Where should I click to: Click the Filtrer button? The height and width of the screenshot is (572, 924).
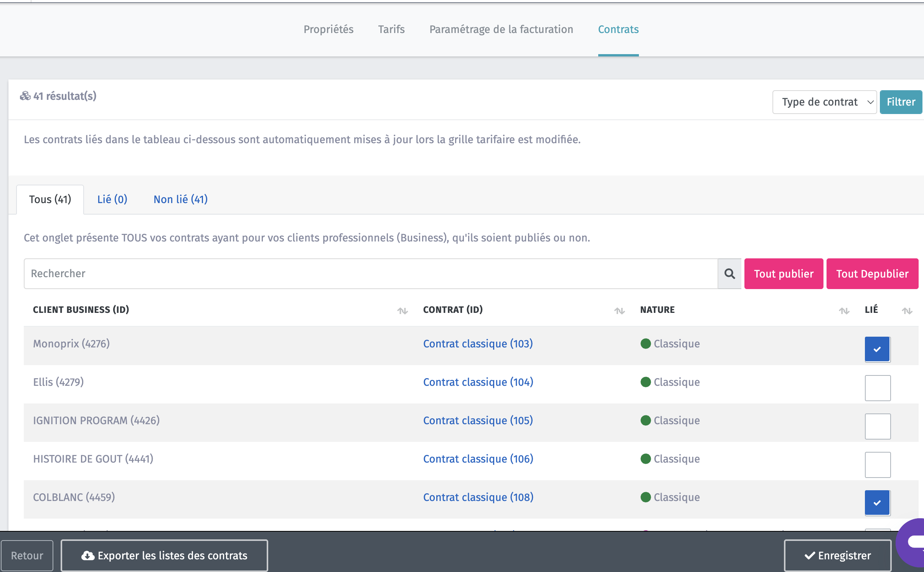901,102
